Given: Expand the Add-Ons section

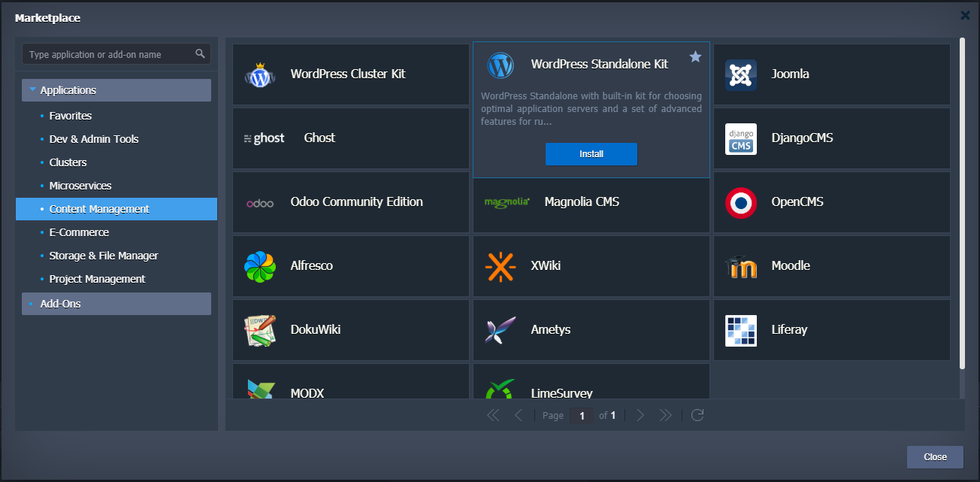Looking at the screenshot, I should tap(60, 304).
